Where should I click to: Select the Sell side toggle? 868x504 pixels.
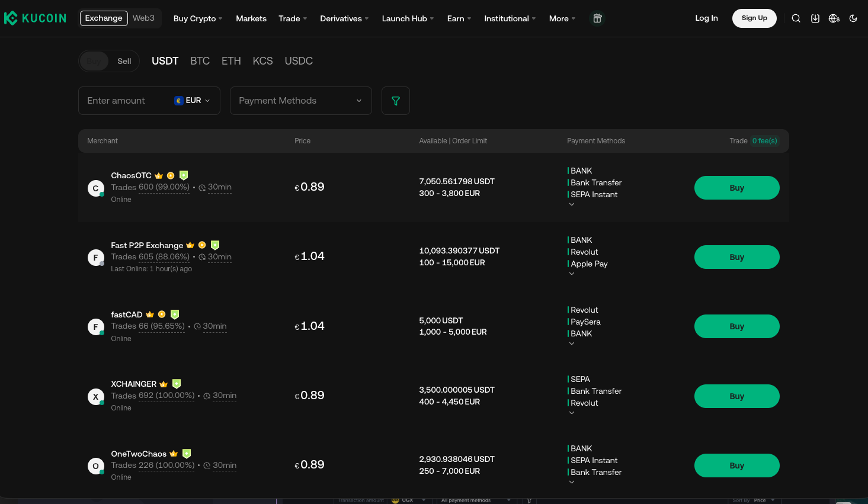click(124, 61)
